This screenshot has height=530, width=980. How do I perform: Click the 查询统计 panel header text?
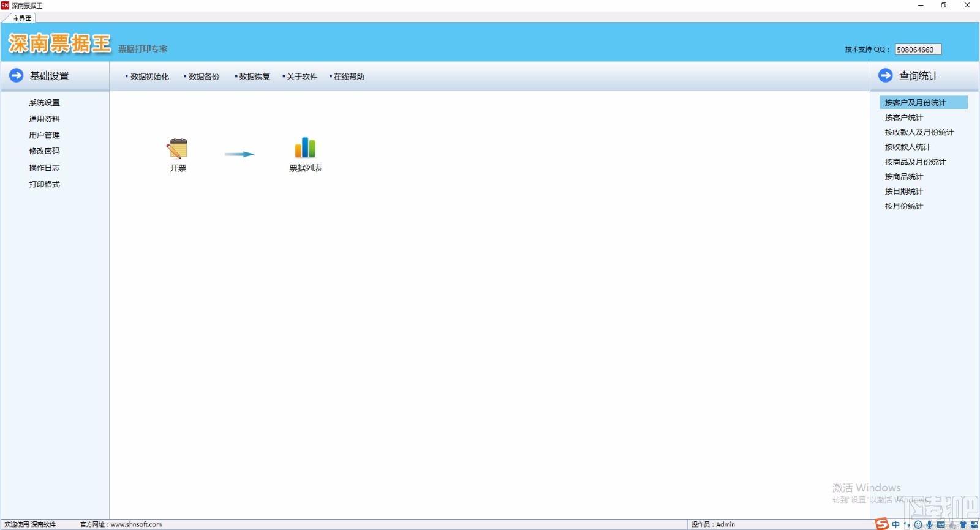918,76
